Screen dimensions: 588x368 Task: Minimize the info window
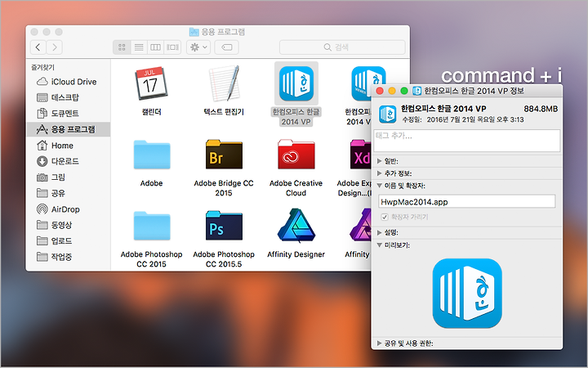point(392,91)
